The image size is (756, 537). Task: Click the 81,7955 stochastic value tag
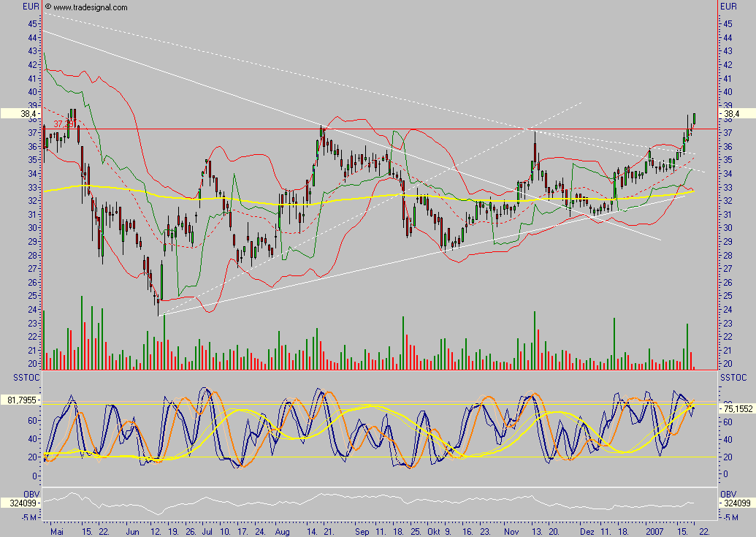pos(20,400)
